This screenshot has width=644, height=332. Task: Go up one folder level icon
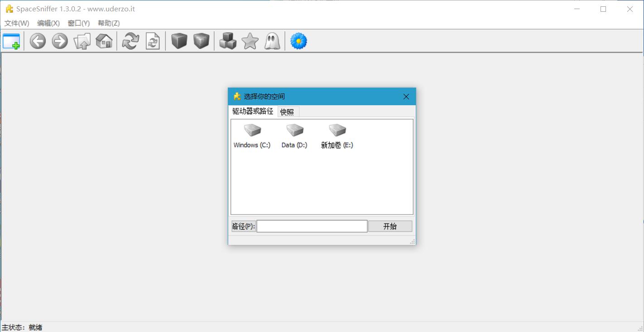[x=82, y=41]
